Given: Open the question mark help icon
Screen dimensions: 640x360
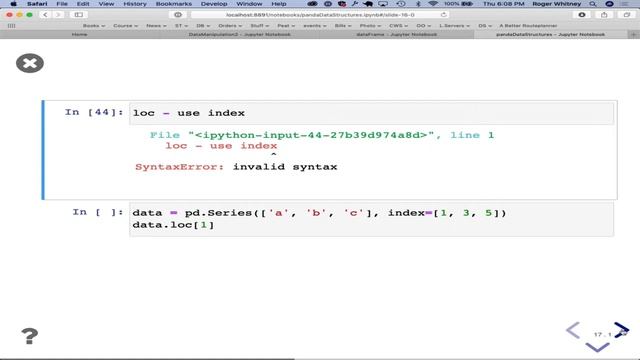Looking at the screenshot, I should click(x=29, y=336).
